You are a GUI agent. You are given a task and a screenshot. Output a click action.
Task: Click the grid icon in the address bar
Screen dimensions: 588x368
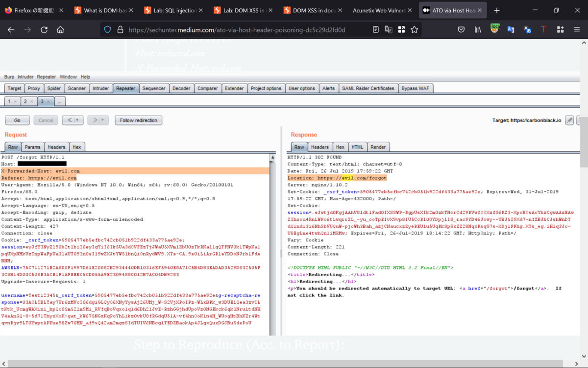pyautogui.click(x=401, y=30)
